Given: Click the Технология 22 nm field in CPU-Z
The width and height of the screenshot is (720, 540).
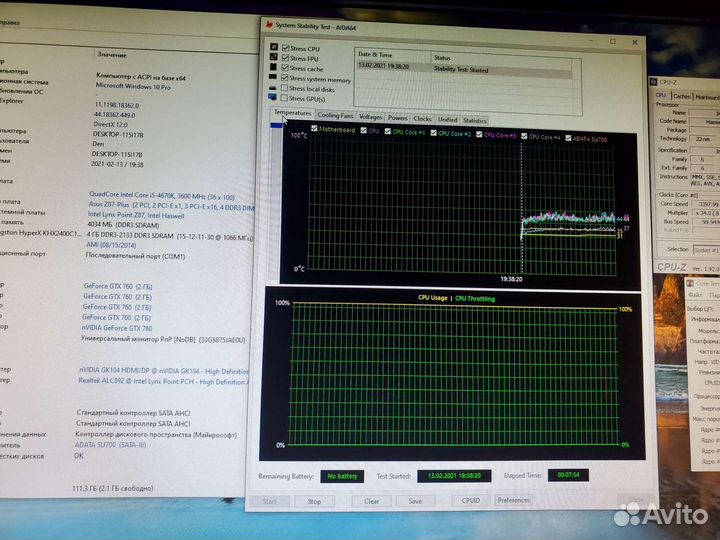Looking at the screenshot, I should [705, 139].
